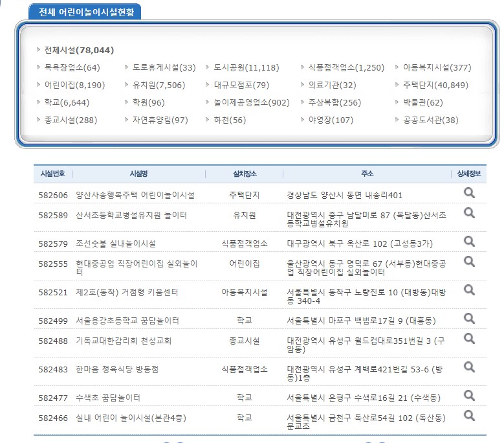Viewport: 504px width, 443px height.
Task: Filter by 아동복지시설(377)
Action: point(437,67)
